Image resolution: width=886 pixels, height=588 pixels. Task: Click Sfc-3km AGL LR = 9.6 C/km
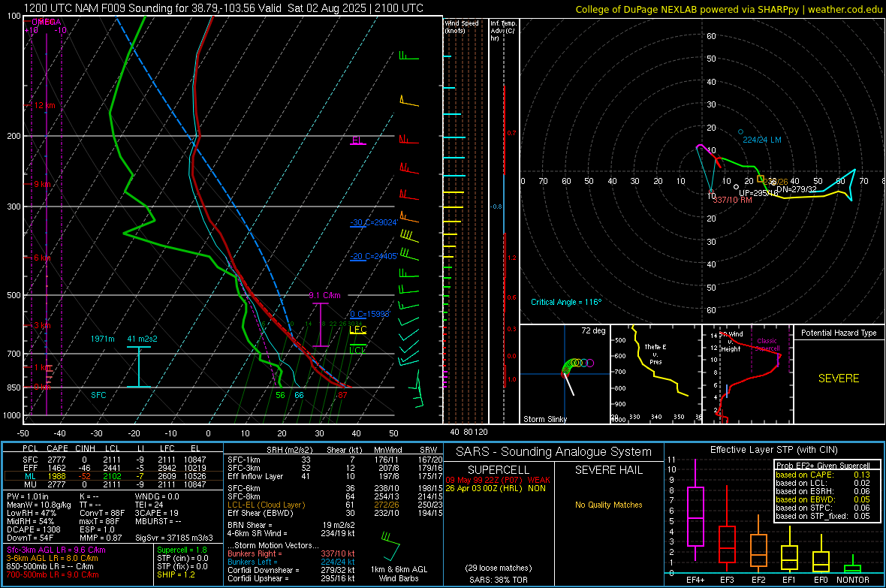click(56, 550)
